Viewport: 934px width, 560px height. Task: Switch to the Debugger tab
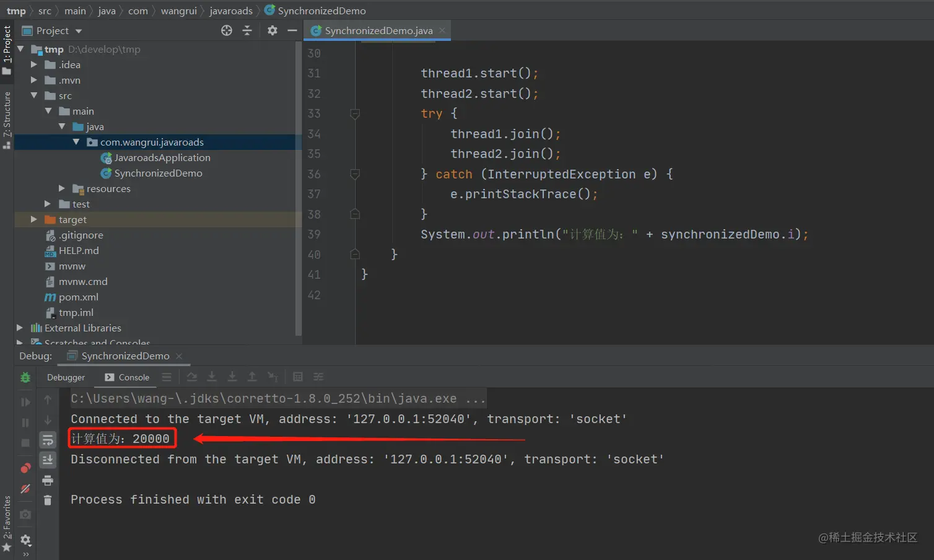click(66, 377)
